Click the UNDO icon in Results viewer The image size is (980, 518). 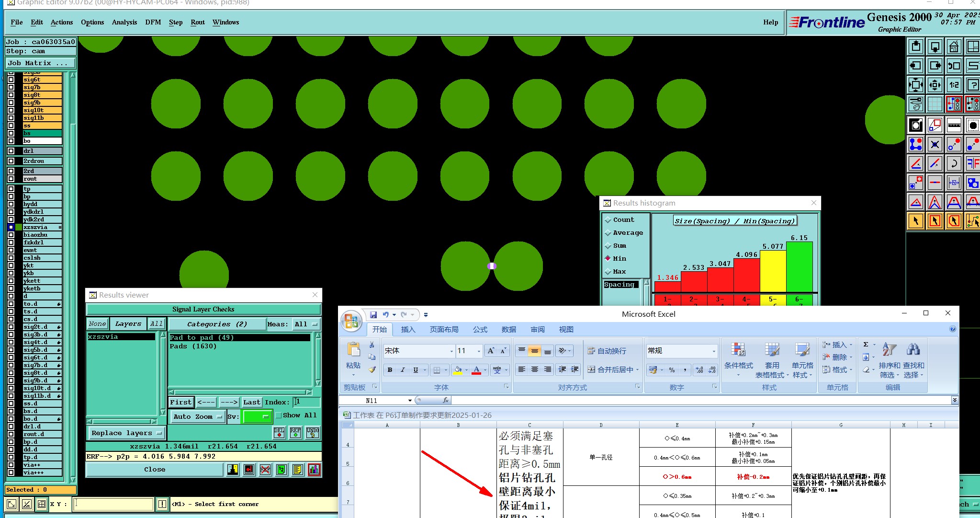(313, 433)
